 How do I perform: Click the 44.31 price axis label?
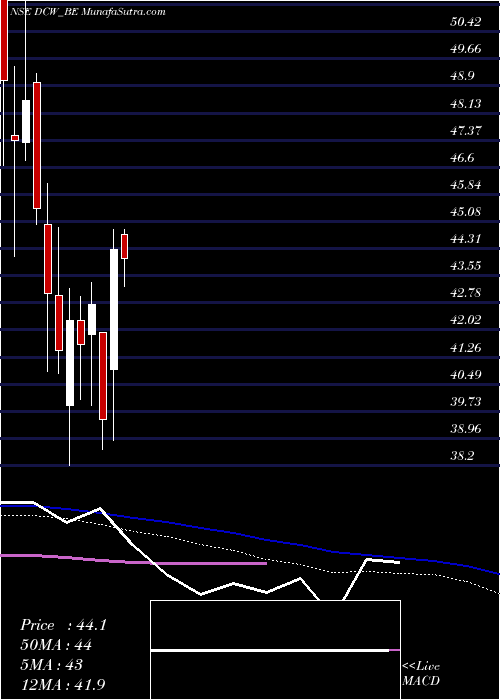point(466,239)
